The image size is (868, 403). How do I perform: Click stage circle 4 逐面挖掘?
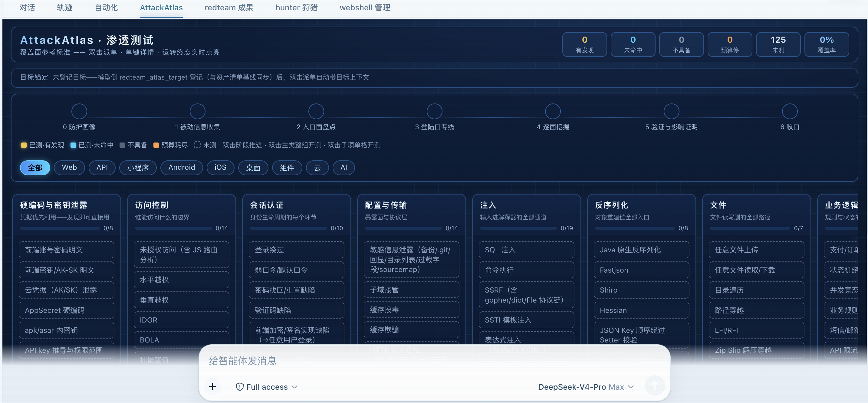553,111
